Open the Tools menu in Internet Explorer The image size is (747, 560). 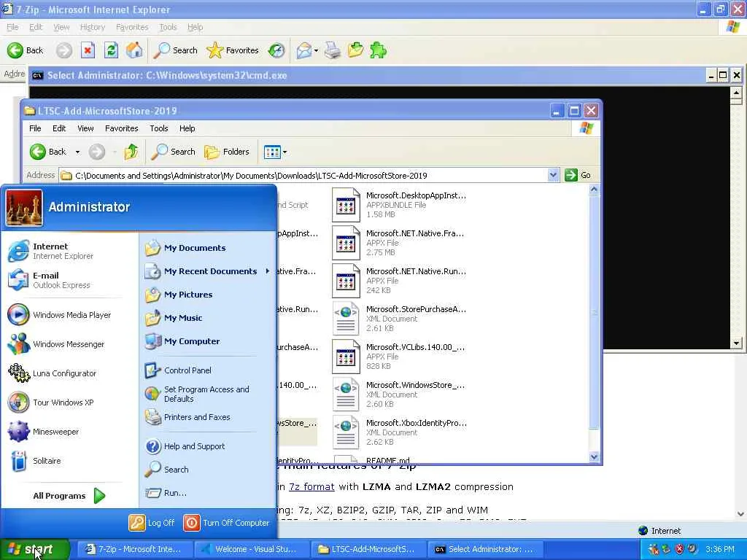click(x=168, y=27)
